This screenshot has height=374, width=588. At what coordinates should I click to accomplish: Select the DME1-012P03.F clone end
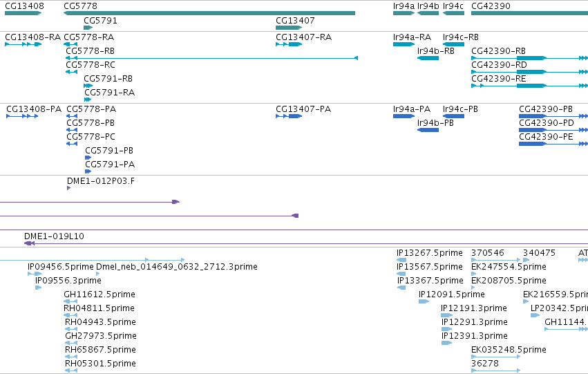click(x=100, y=181)
